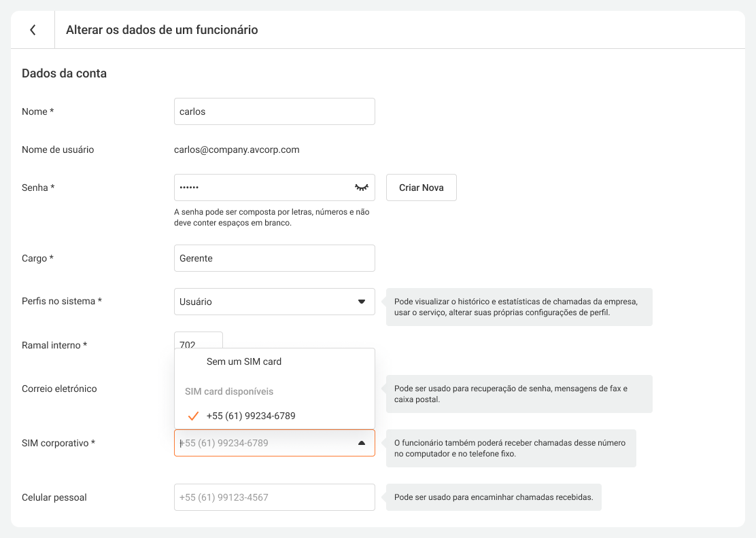Open the dropdown showing Usuário
Viewport: 756px width, 538px height.
[x=265, y=302]
